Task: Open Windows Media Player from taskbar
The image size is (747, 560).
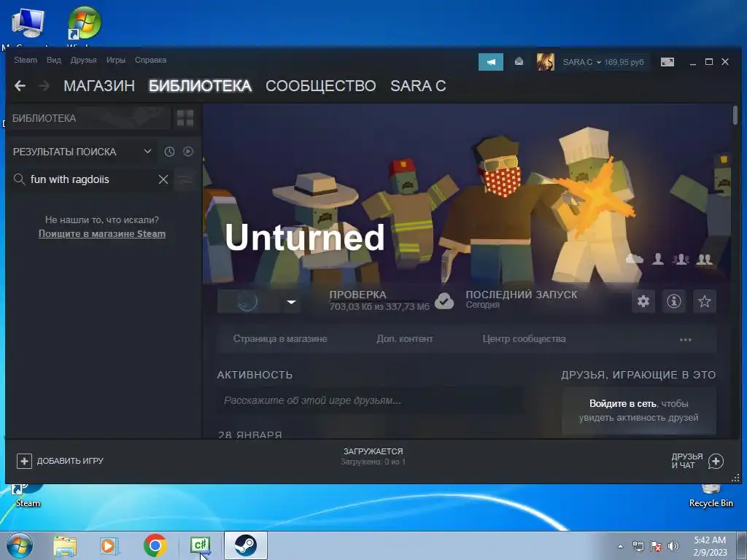Action: coord(109,546)
